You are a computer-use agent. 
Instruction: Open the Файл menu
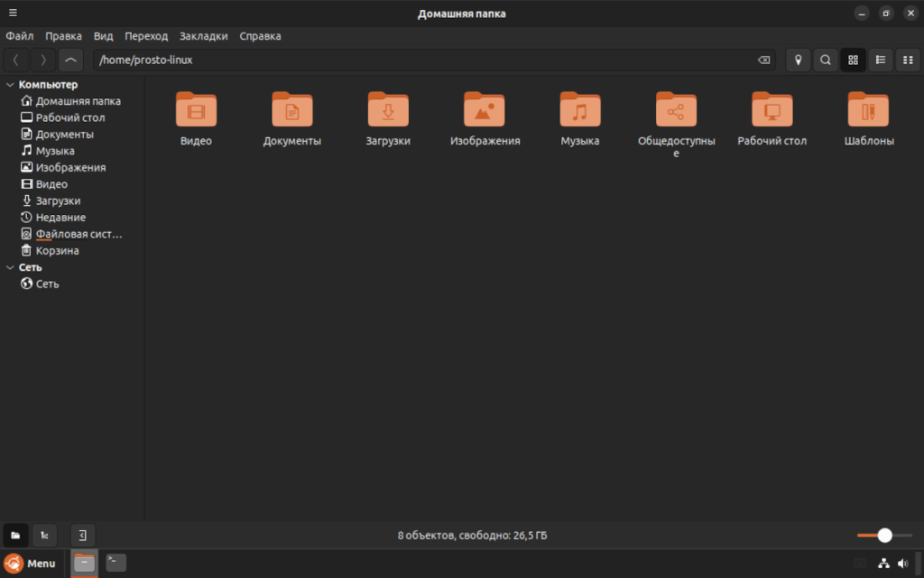20,36
